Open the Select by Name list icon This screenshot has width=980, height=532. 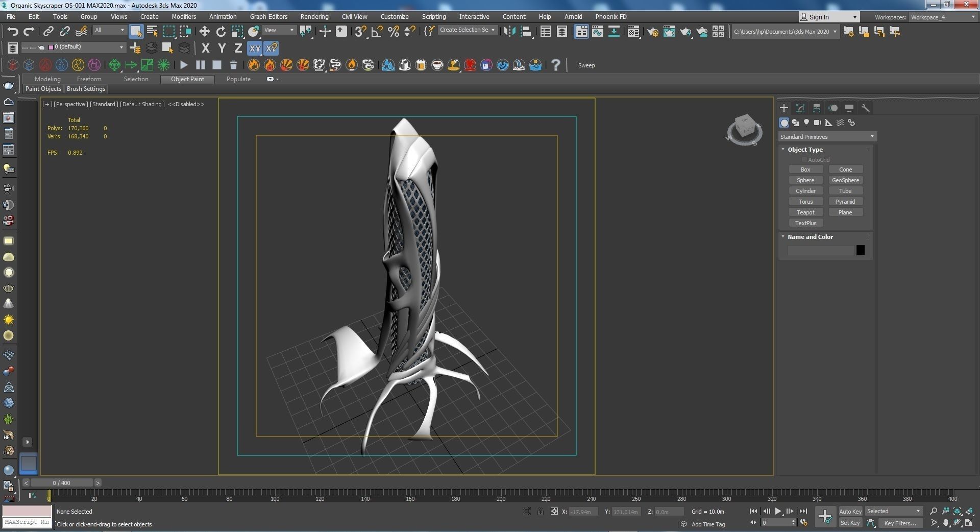(152, 32)
